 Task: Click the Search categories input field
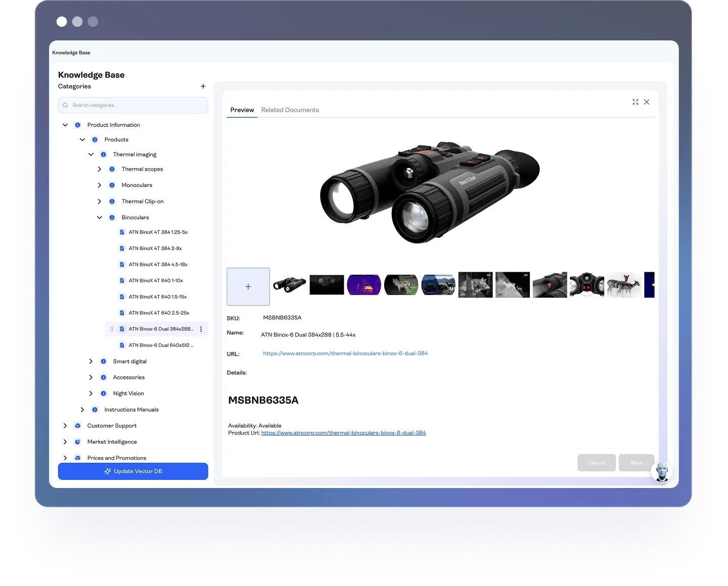[x=136, y=106]
